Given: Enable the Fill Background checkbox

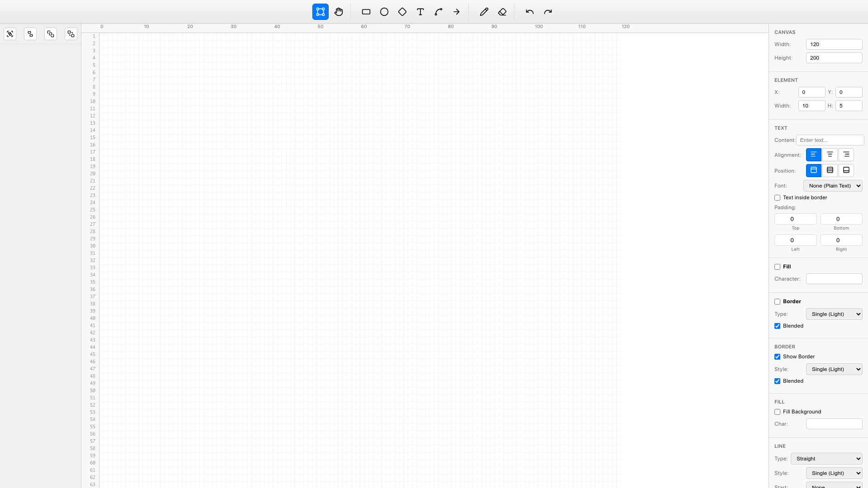Looking at the screenshot, I should 778,412.
